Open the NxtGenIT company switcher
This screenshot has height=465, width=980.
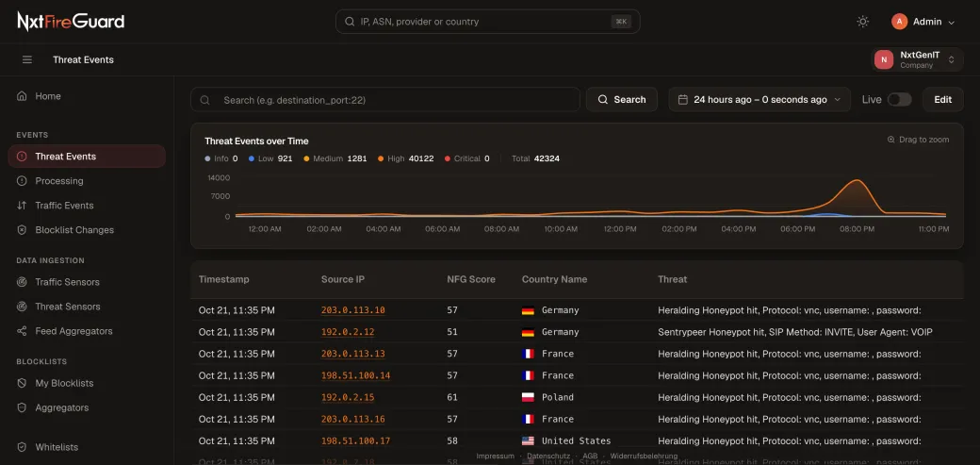918,59
